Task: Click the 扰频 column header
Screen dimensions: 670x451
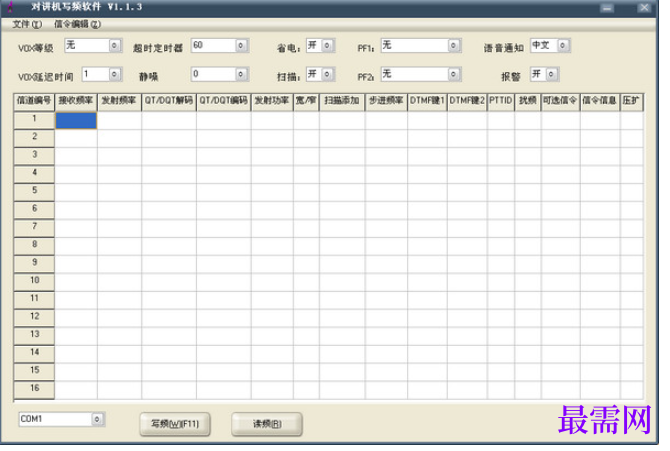Action: (528, 101)
